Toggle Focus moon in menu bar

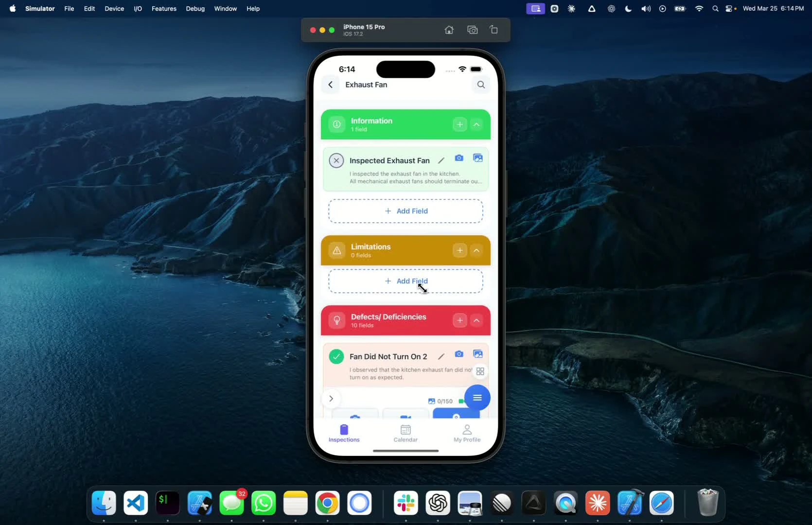pos(628,9)
